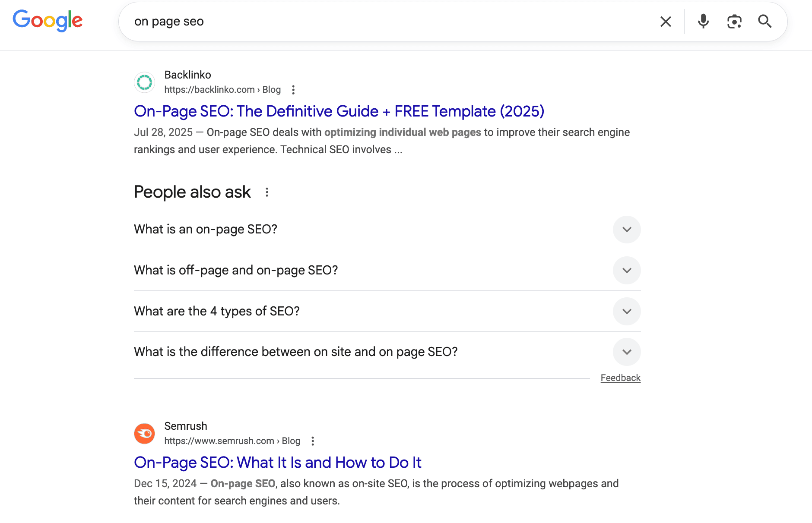The width and height of the screenshot is (812, 523).
Task: Click the Semrush site favicon
Action: (x=144, y=433)
